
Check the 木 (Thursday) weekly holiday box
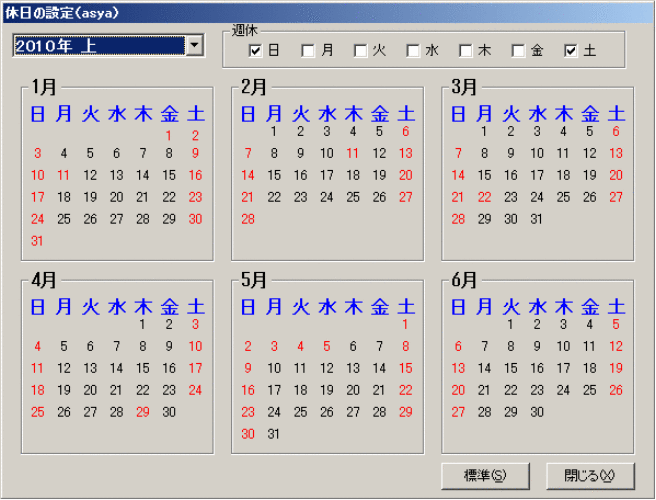coord(466,50)
